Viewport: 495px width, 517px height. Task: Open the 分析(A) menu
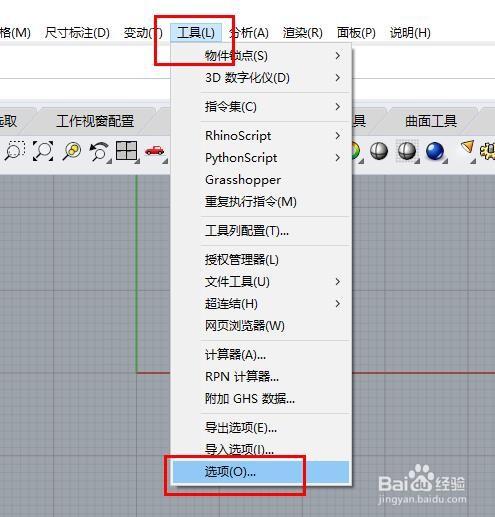click(249, 33)
